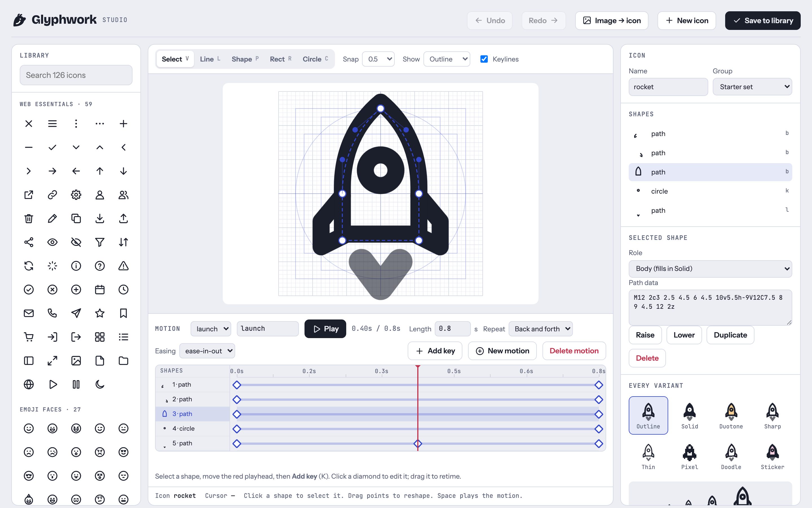Switch to the Circle tool

pyautogui.click(x=315, y=59)
